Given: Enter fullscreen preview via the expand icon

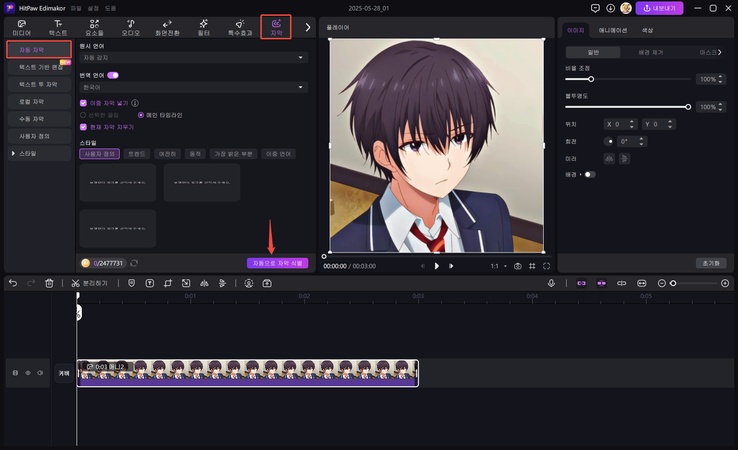Looking at the screenshot, I should pos(546,266).
